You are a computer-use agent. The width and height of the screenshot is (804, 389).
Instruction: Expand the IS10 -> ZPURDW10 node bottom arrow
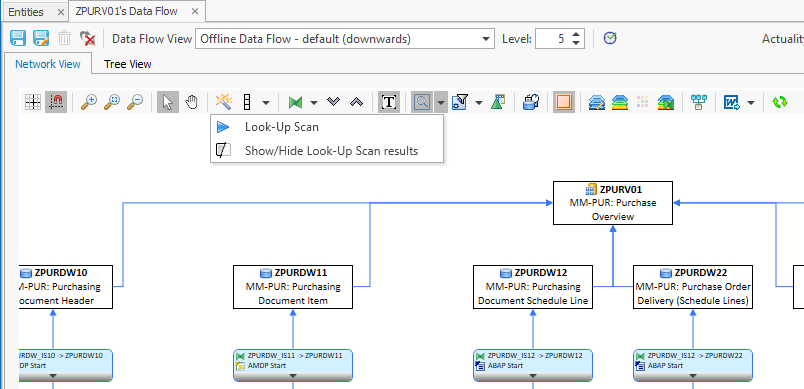pyautogui.click(x=53, y=376)
